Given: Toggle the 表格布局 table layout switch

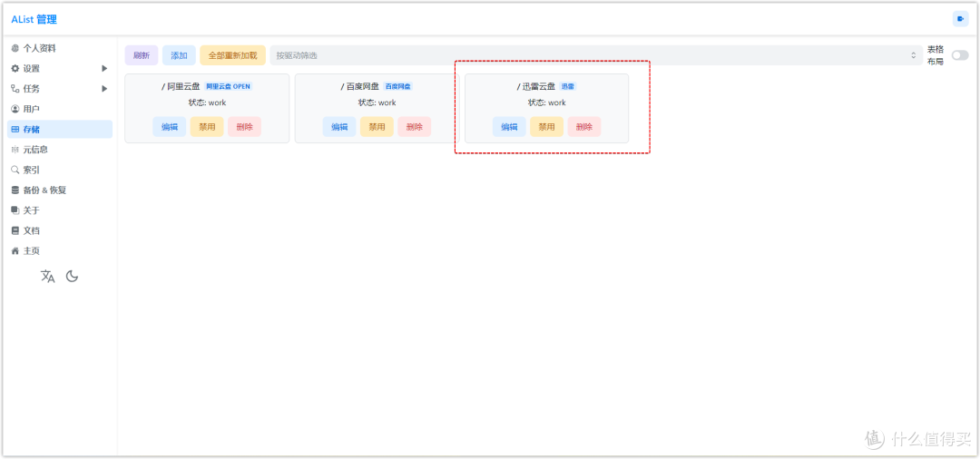Looking at the screenshot, I should (959, 55).
